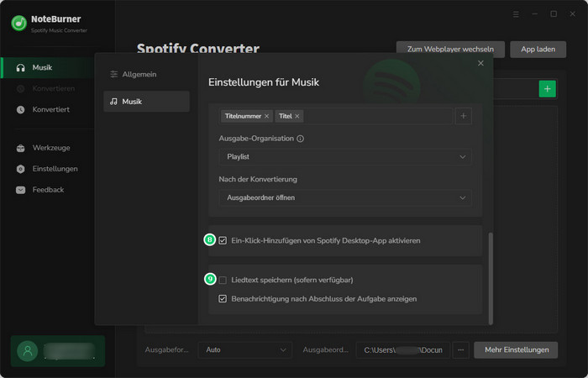
Task: Click the settings dialog scrollbar
Action: pos(491,278)
